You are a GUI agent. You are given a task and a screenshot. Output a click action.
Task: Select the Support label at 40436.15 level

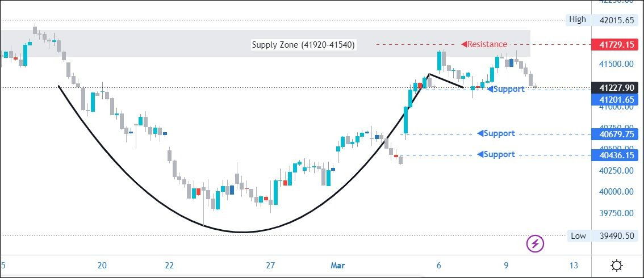click(496, 154)
